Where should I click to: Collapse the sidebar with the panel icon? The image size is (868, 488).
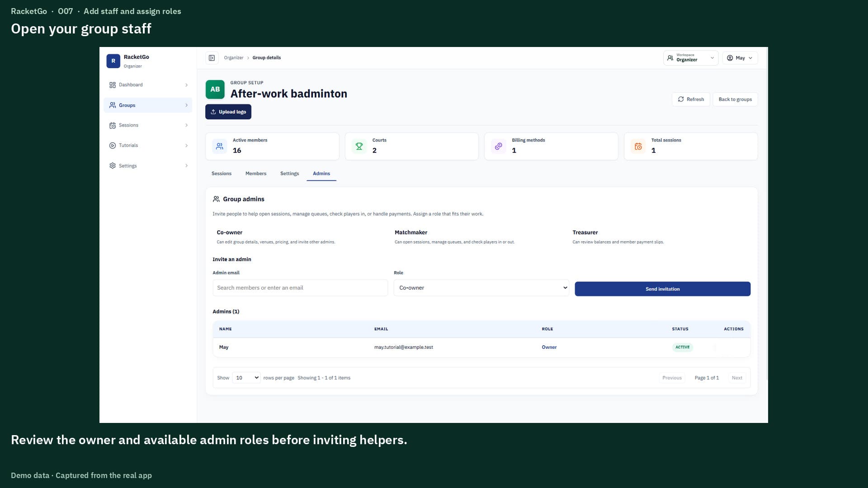pos(212,58)
